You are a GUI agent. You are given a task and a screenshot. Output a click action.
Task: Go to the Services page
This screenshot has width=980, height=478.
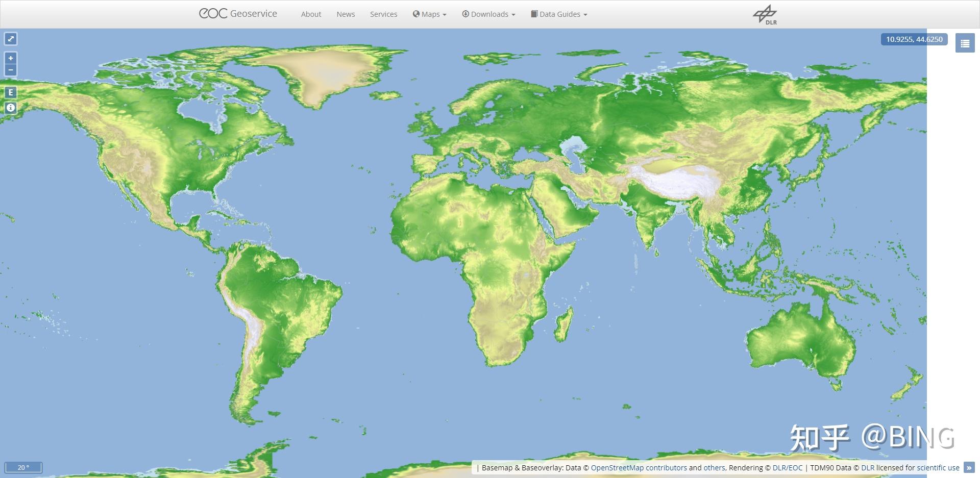coord(383,14)
